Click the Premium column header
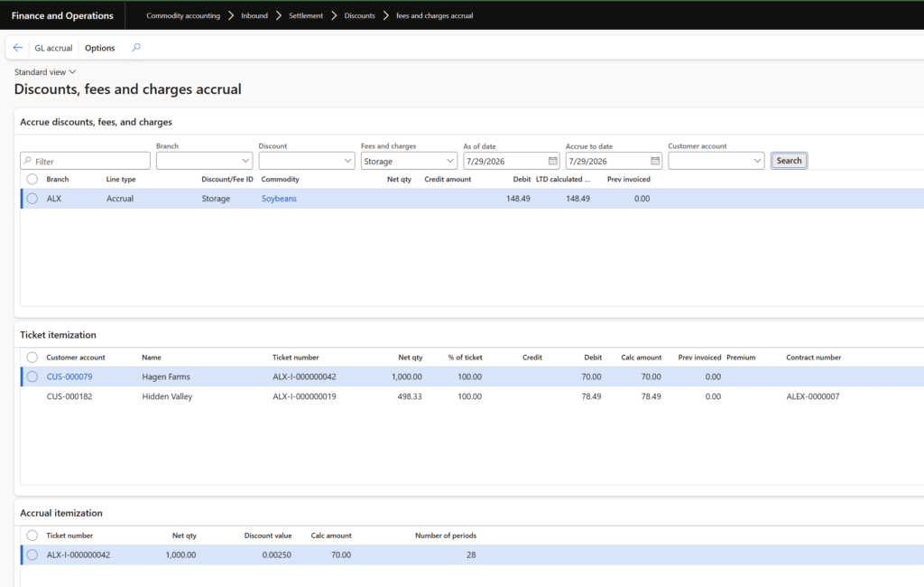924x587 pixels. [741, 357]
